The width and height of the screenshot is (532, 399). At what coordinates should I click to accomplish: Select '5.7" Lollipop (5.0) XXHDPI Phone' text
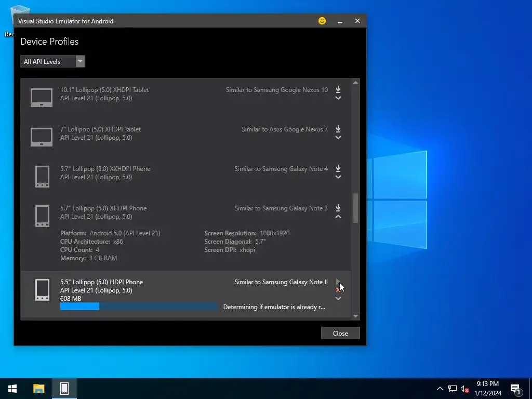105,169
